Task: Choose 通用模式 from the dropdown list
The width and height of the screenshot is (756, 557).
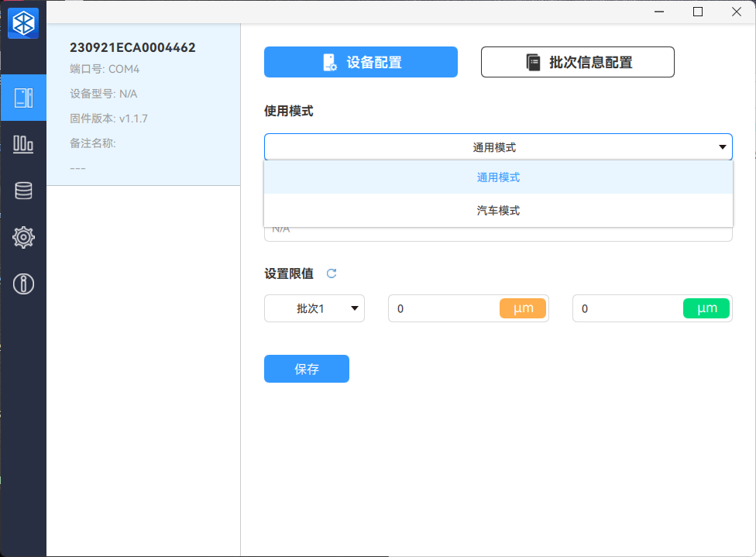Action: click(498, 177)
